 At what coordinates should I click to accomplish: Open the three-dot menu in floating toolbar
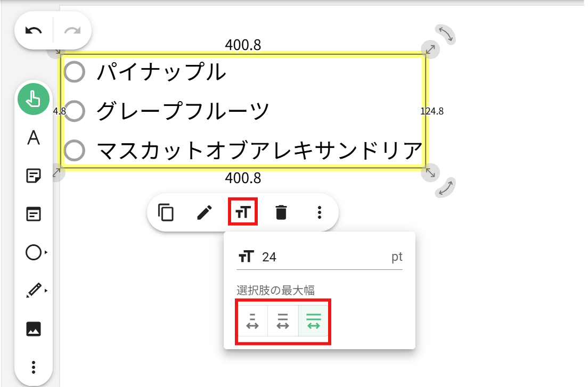319,212
